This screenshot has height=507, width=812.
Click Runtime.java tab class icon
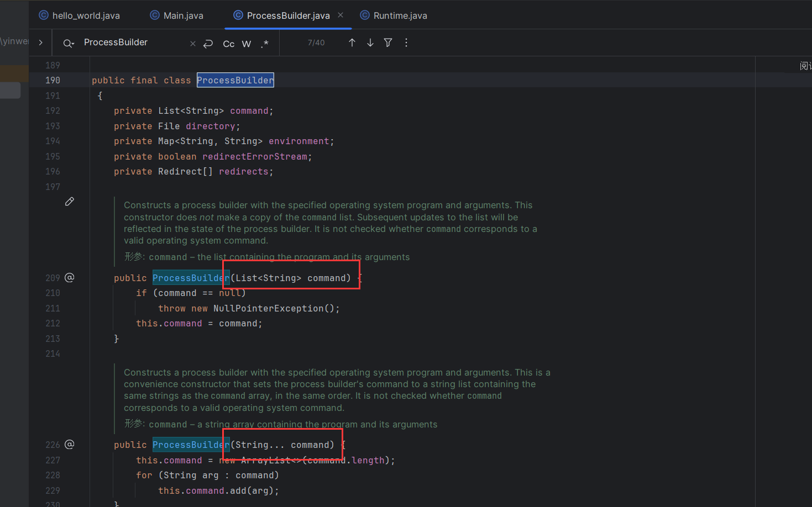tap(365, 15)
